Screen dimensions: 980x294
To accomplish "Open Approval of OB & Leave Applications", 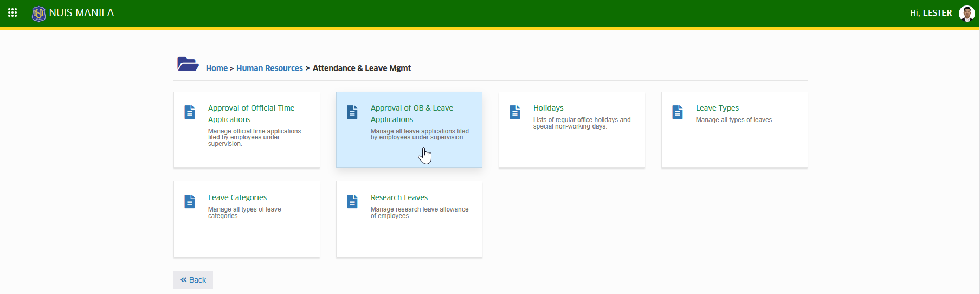I will pos(412,114).
